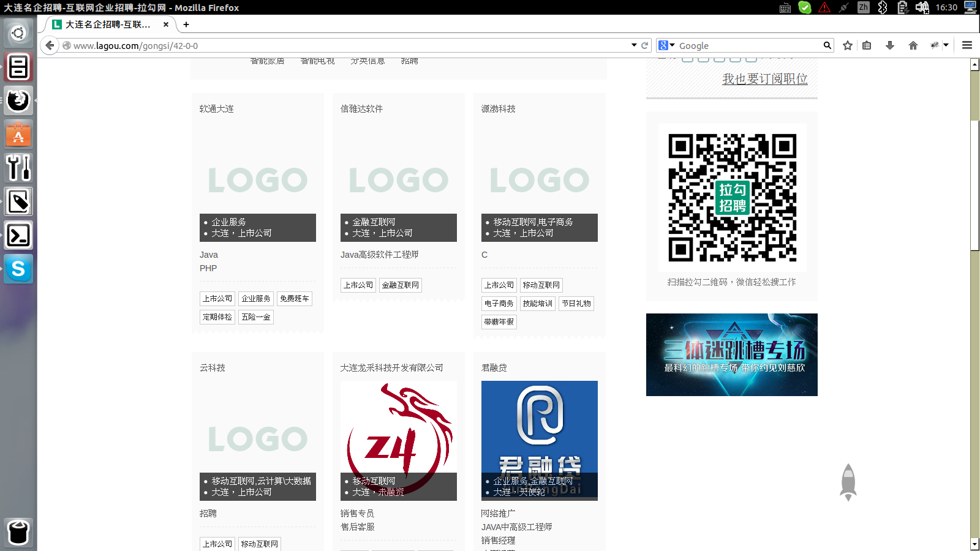Click the 我也要订阅职位 link
The height and width of the screenshot is (551, 980).
pos(765,79)
